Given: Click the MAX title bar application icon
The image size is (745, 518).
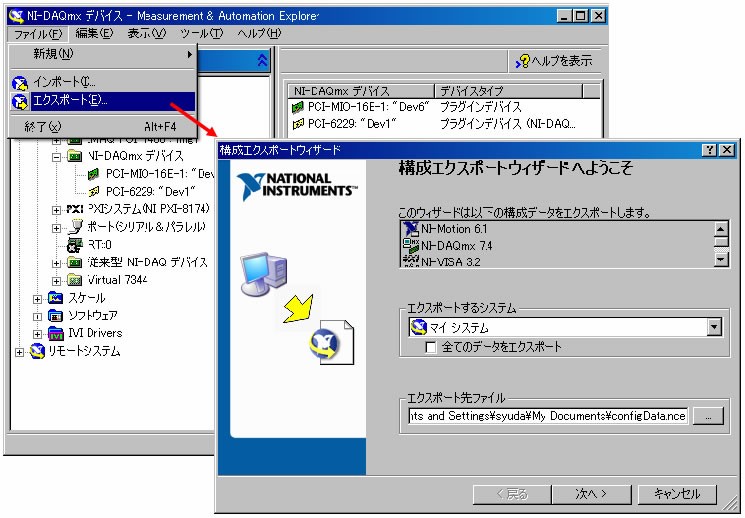Looking at the screenshot, I should coord(16,16).
